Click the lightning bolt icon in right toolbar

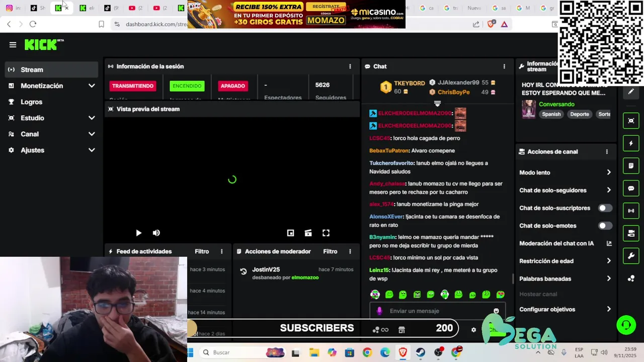[631, 143]
